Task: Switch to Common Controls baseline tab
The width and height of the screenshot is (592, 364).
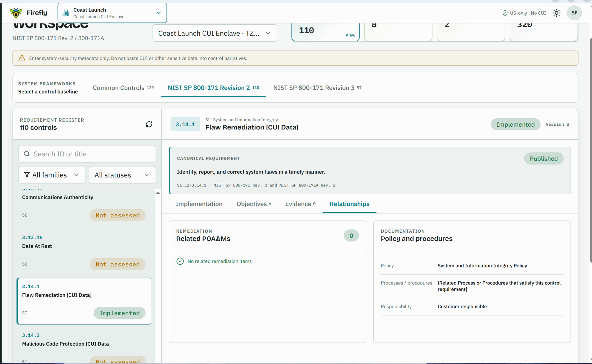Action: tap(123, 88)
